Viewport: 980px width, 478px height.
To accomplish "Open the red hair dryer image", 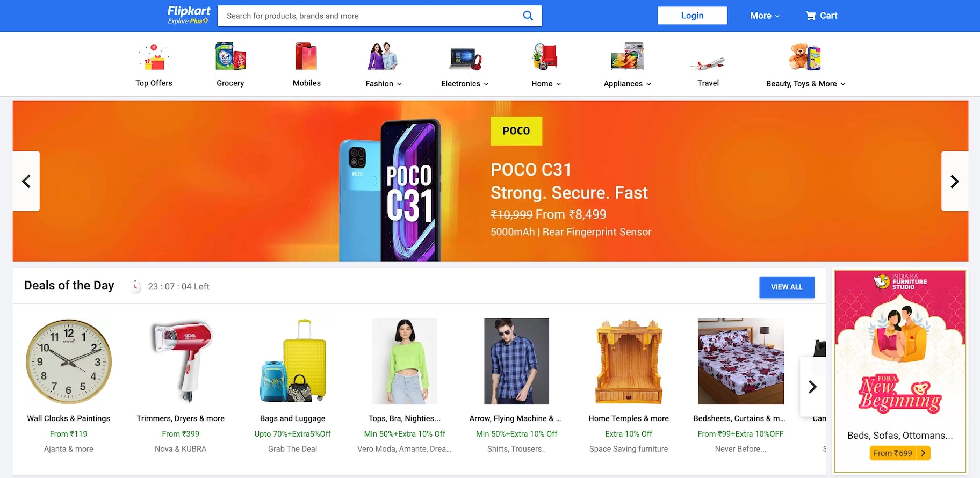I will 181,361.
